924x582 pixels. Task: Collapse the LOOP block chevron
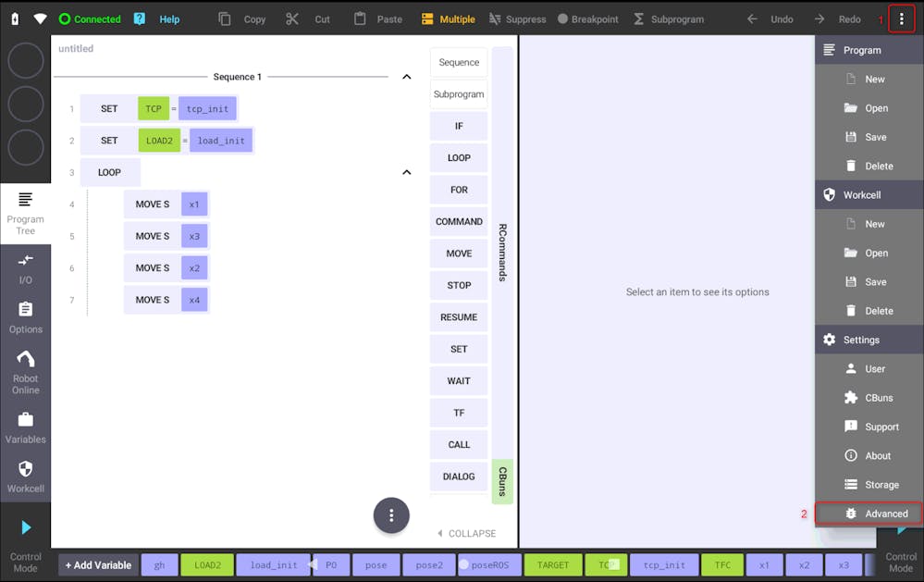406,172
